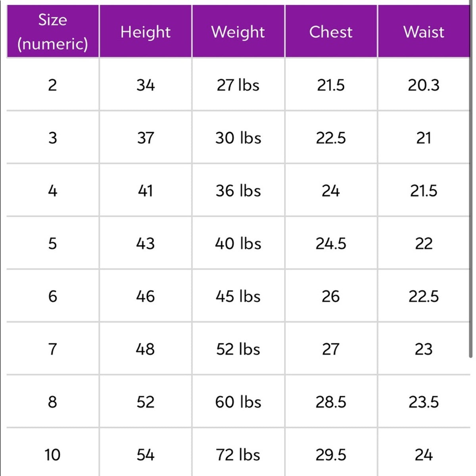Click the 45 lbs weight cell
The width and height of the screenshot is (476, 476).
[238, 296]
